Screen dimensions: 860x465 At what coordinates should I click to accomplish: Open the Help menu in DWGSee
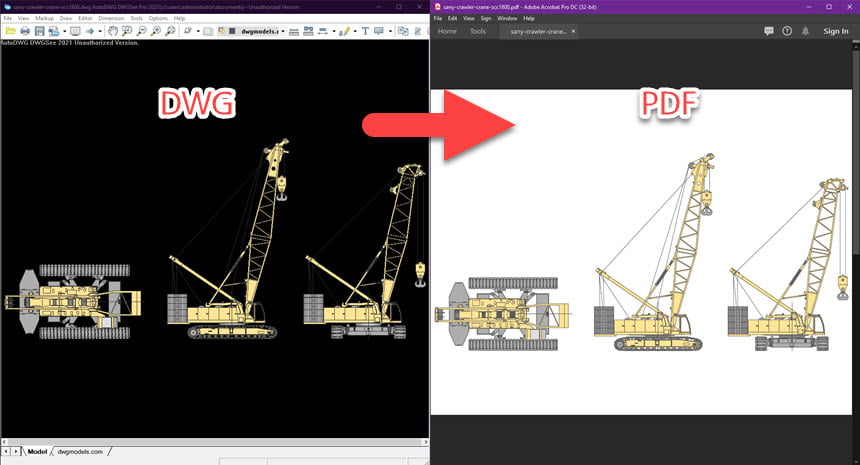179,18
